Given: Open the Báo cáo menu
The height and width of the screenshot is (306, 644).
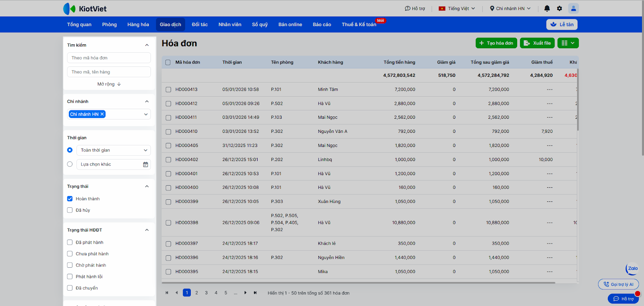Looking at the screenshot, I should (x=322, y=25).
